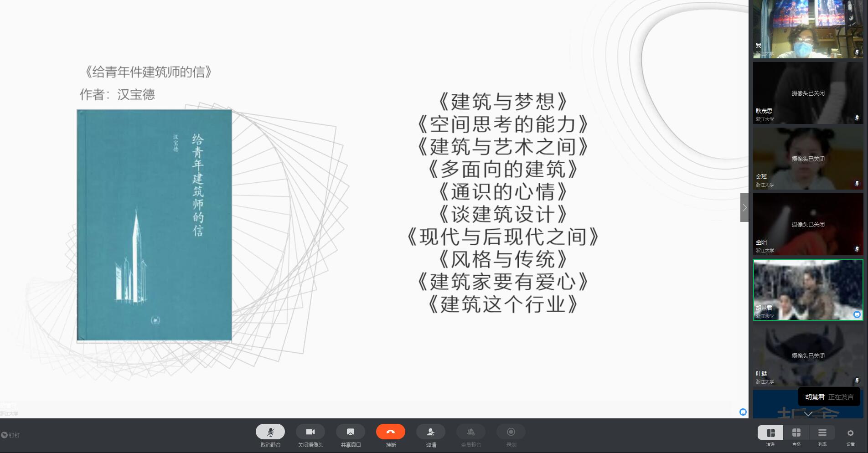Click chapter 《现代与后现代之间》
Screen dimensions: 868x453
pyautogui.click(x=503, y=237)
